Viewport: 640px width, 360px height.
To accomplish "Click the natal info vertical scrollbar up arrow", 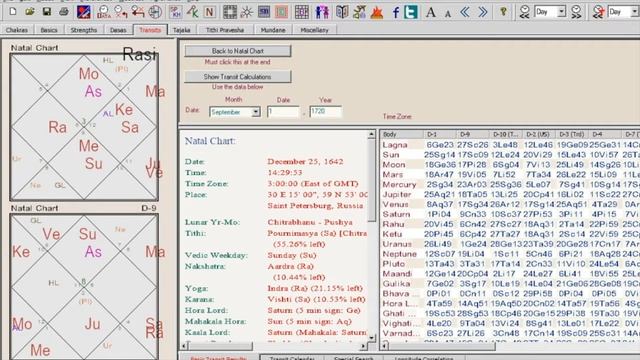I will coord(371,134).
